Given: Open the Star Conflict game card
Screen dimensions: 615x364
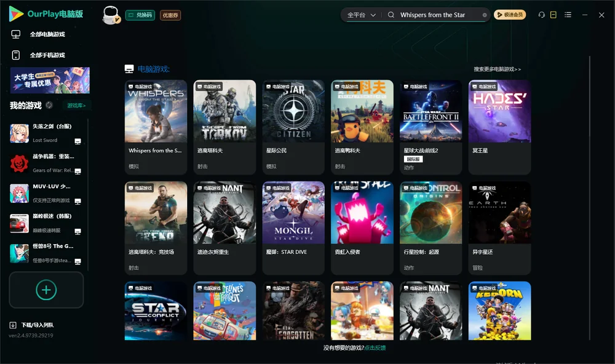Looking at the screenshot, I should 156,311.
